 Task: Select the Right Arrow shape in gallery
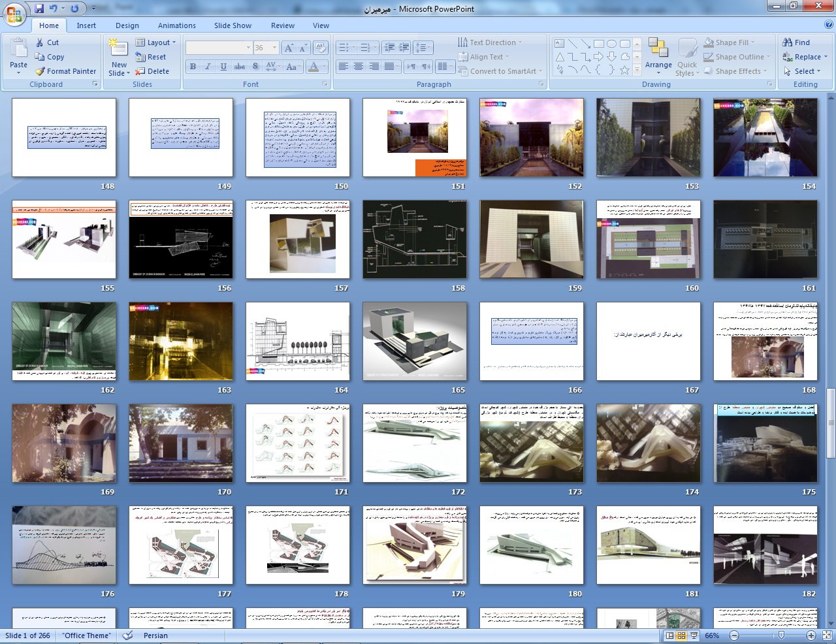point(598,57)
